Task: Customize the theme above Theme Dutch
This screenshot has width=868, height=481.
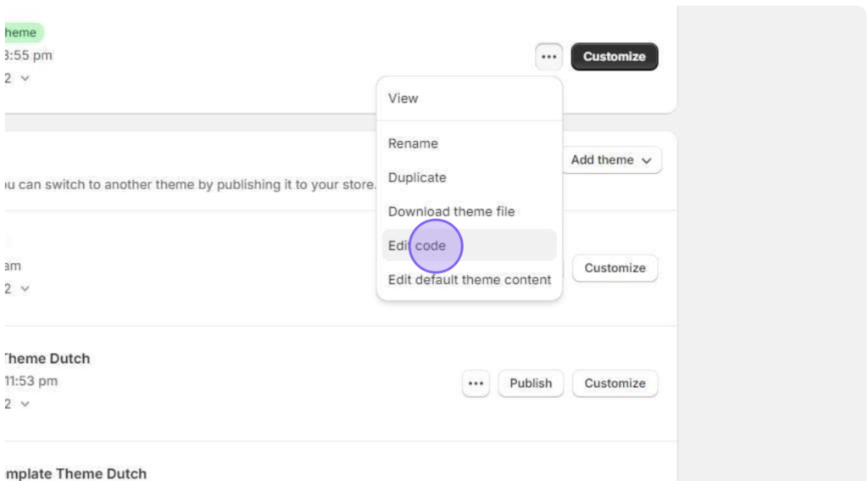Action: 615,268
